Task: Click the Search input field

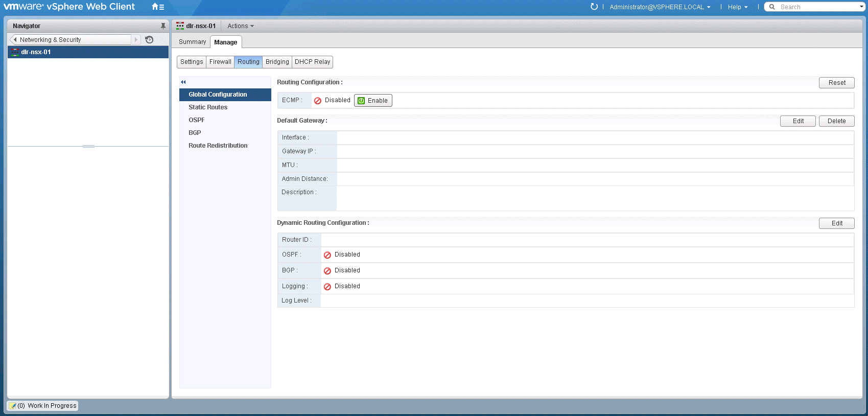Action: [x=817, y=7]
